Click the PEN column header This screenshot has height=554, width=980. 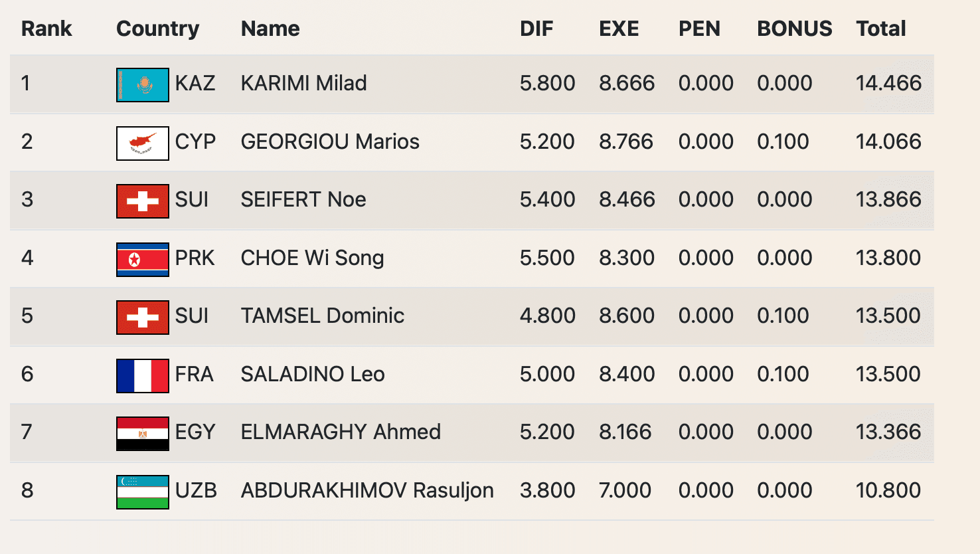[699, 29]
